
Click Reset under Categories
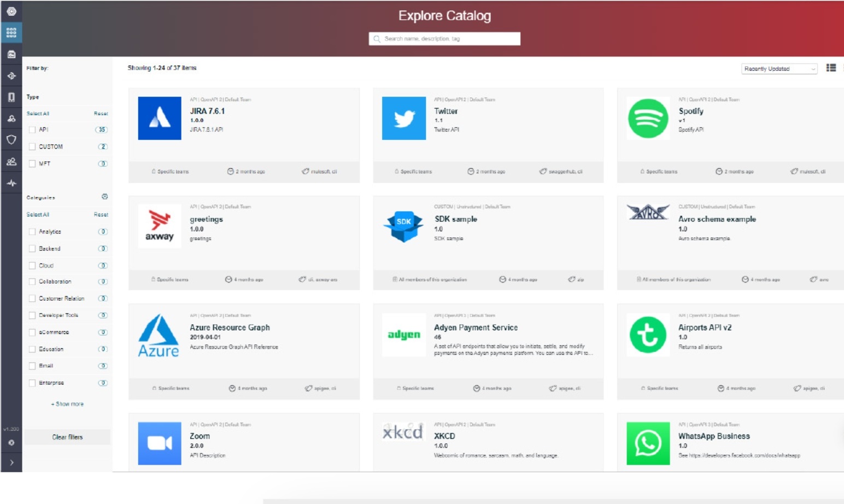click(x=101, y=215)
